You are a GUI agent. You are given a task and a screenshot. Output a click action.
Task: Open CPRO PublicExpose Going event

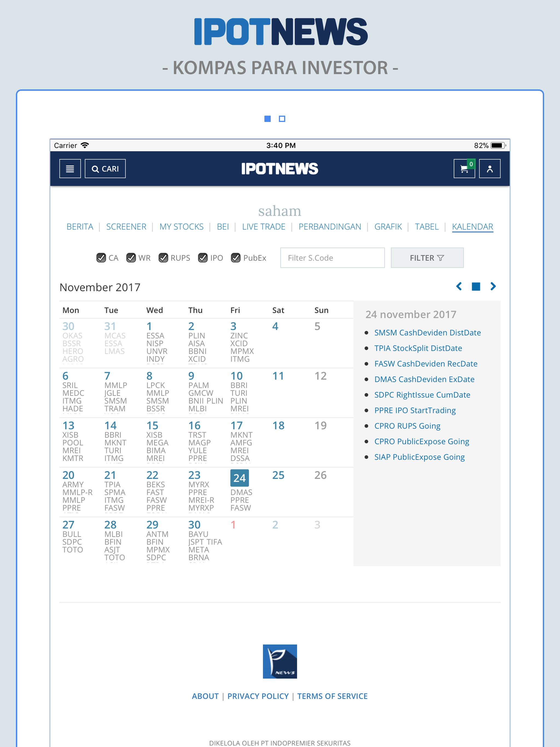[422, 441]
